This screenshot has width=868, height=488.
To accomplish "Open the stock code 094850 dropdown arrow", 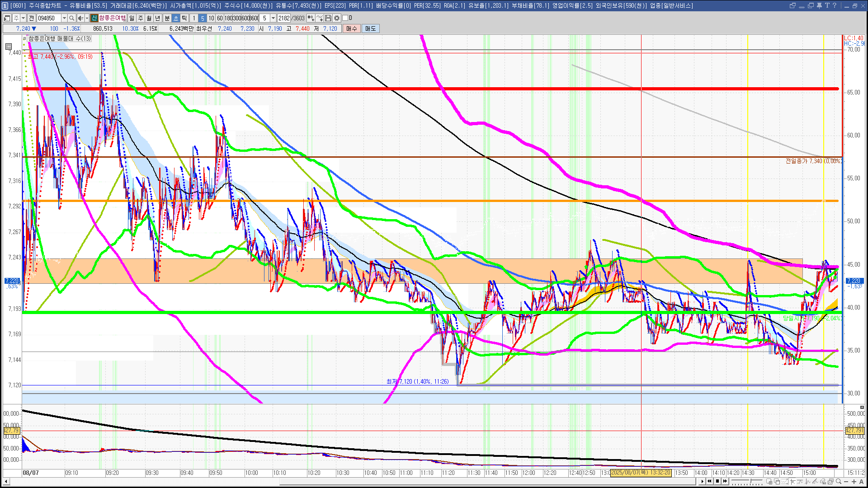I will (x=64, y=18).
